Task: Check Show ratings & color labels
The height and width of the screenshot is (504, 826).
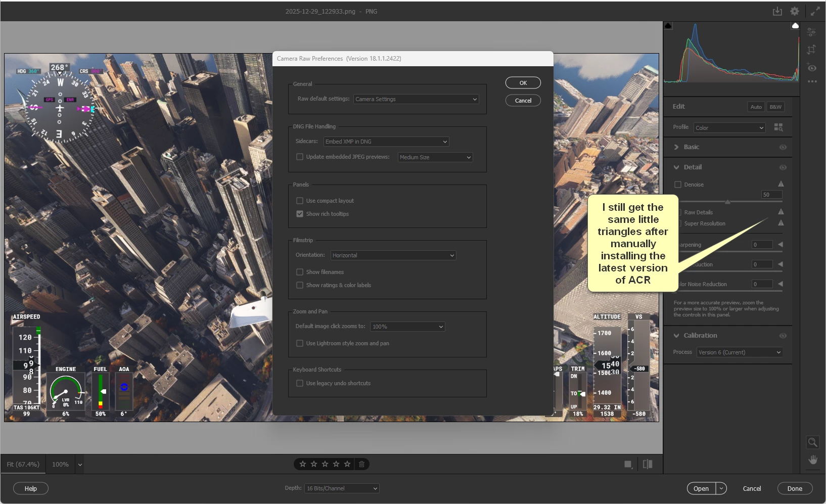Action: (x=300, y=285)
